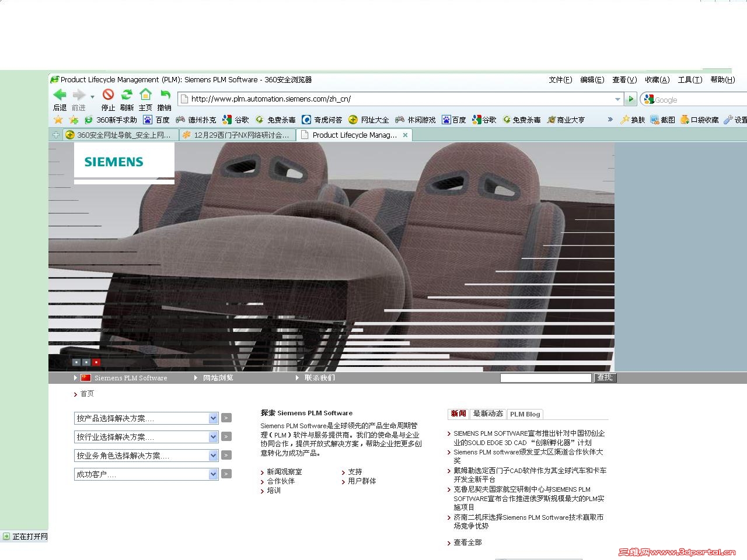Click the yellow favorites star icon

tap(58, 120)
